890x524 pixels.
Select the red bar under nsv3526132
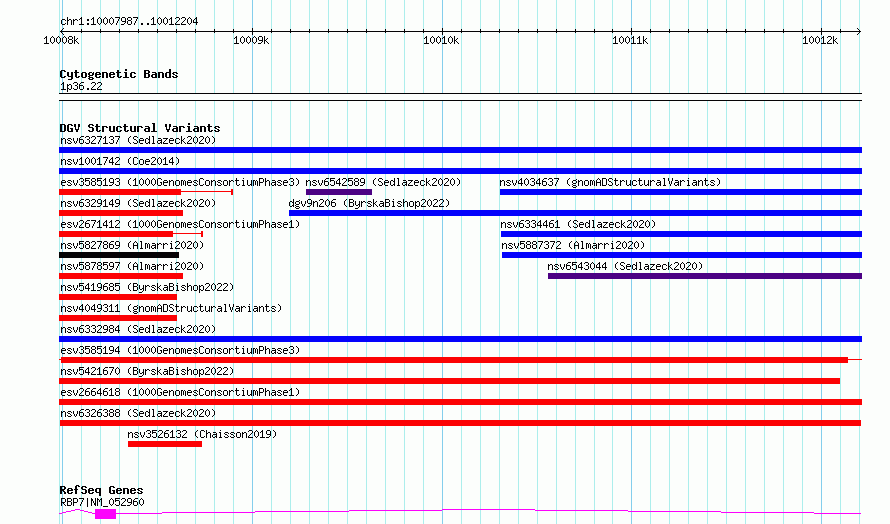165,444
